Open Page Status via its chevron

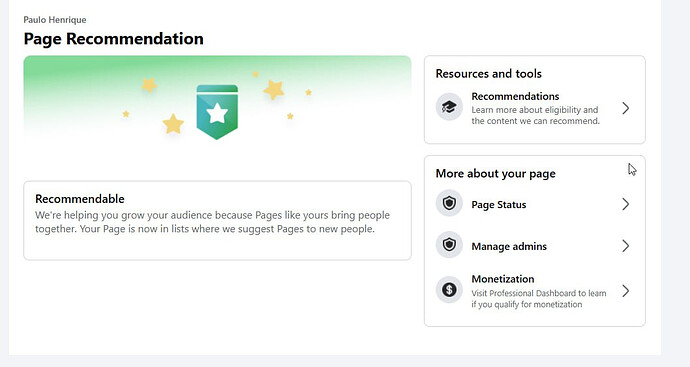625,204
